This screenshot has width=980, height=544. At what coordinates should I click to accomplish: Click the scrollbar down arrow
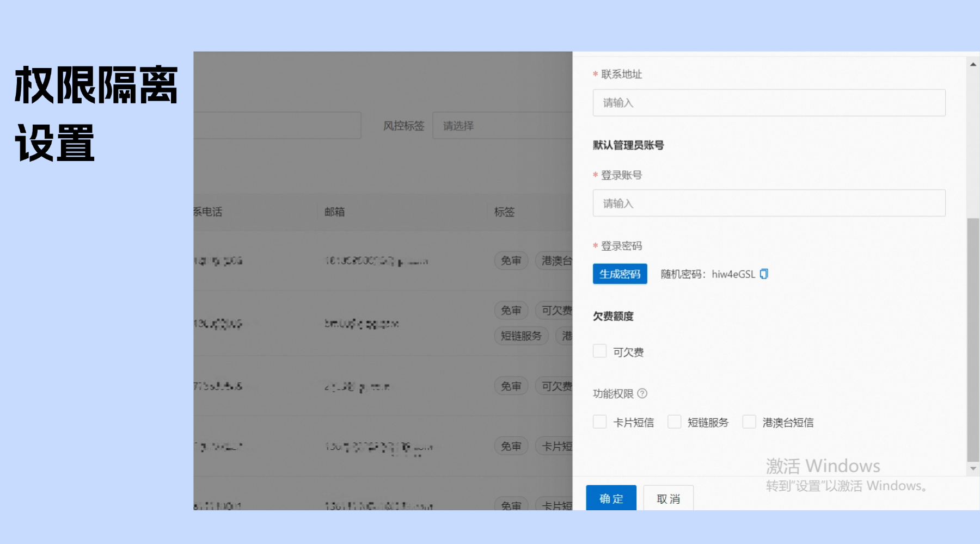[x=973, y=468]
